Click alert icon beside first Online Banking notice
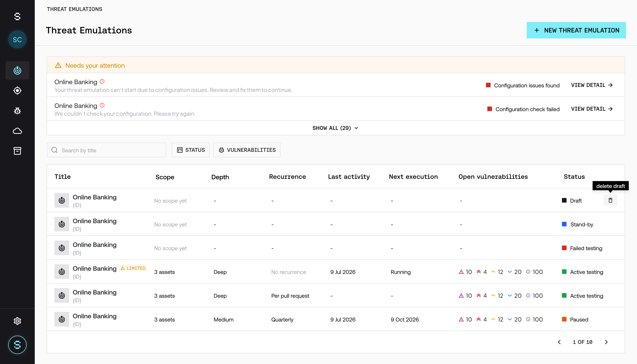This screenshot has height=364, width=637. coord(102,82)
